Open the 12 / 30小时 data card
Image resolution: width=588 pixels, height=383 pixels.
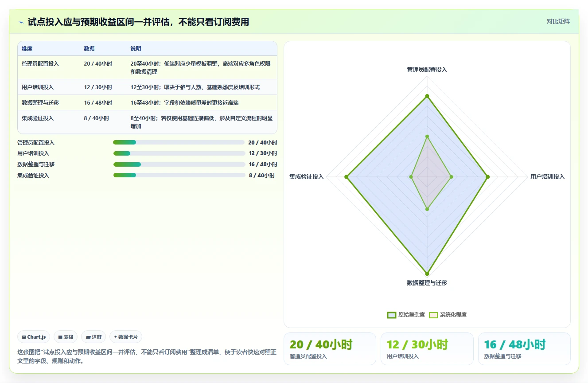(427, 349)
